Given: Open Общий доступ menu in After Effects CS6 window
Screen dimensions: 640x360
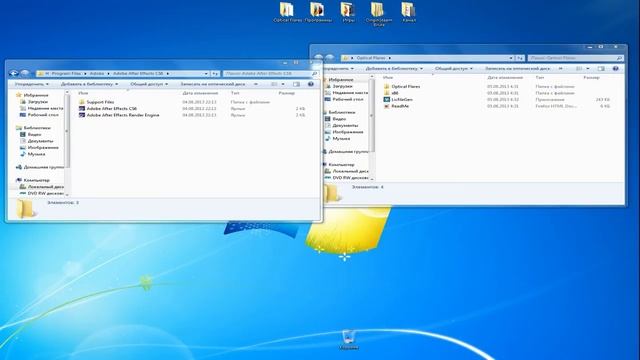Looking at the screenshot, I should [x=149, y=84].
